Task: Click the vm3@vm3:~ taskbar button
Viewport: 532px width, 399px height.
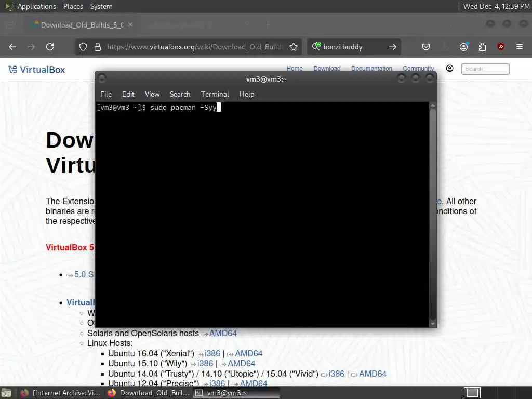Action: pos(236,393)
